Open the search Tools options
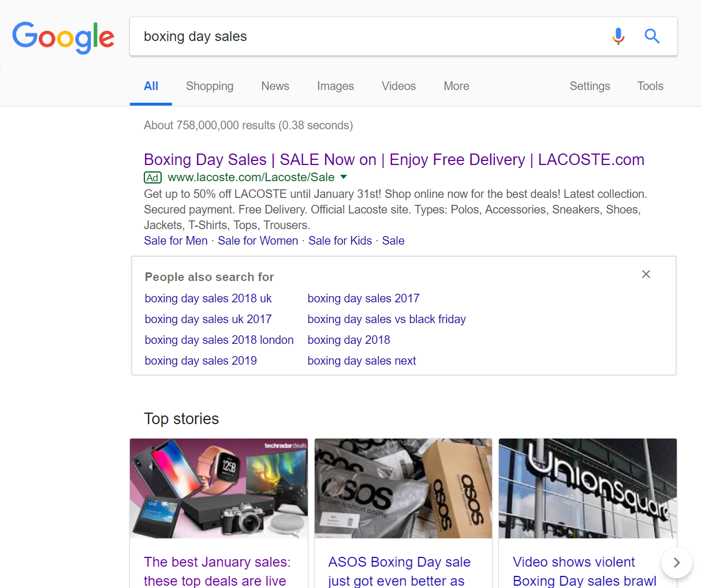This screenshot has height=588, width=701. click(x=650, y=86)
